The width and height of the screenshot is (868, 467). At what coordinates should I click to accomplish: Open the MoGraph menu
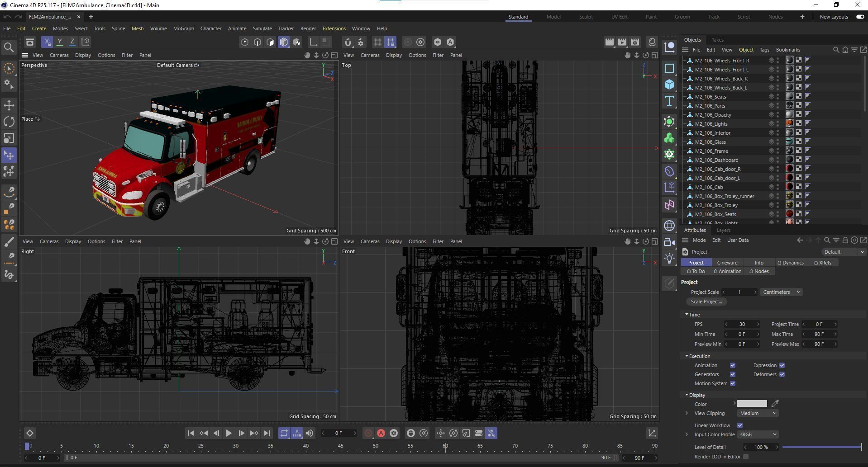[183, 28]
